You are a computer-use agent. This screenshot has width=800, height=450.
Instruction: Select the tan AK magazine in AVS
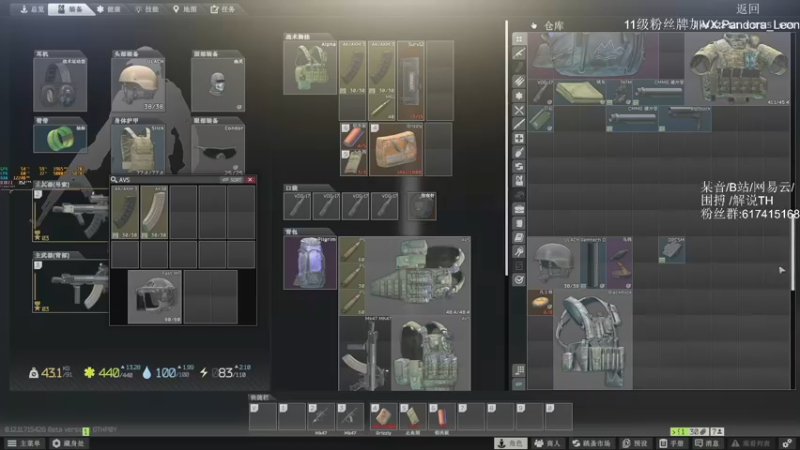(x=154, y=212)
